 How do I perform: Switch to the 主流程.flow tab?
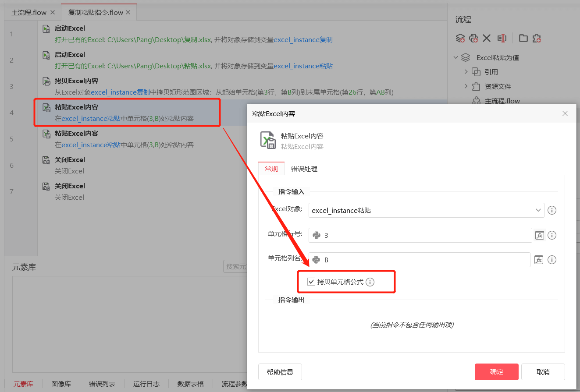tap(29, 12)
